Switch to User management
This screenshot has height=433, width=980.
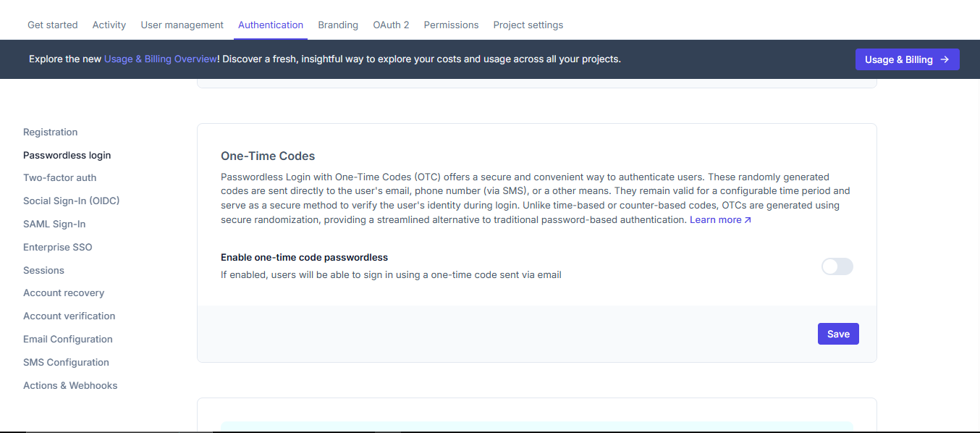[182, 24]
